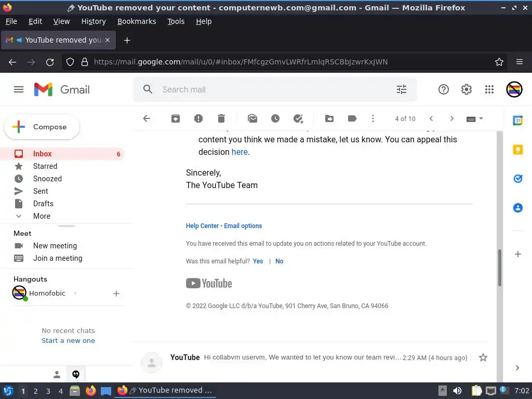The height and width of the screenshot is (399, 532).
Task: Open Gmail Settings gear
Action: 467,89
